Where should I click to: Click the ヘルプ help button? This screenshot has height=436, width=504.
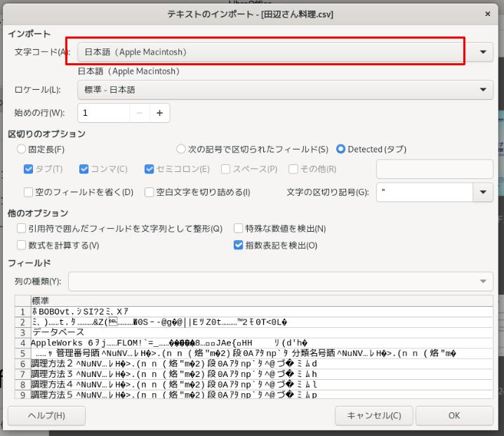pos(46,416)
